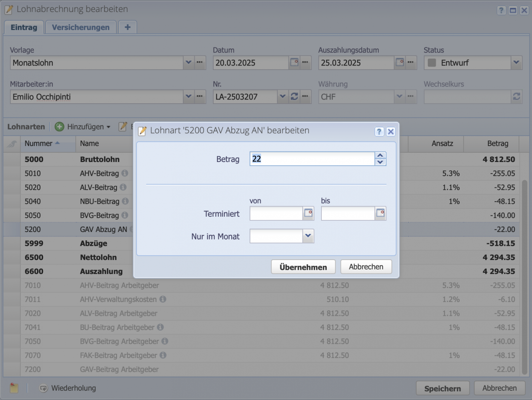This screenshot has width=532, height=400.
Task: Click the green Hinzufügen plus icon
Action: click(59, 126)
